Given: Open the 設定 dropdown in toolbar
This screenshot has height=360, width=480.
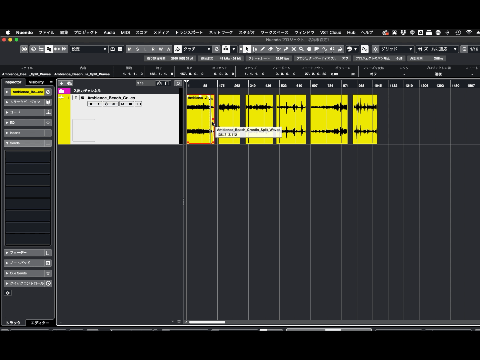Looking at the screenshot, I should point(89,49).
